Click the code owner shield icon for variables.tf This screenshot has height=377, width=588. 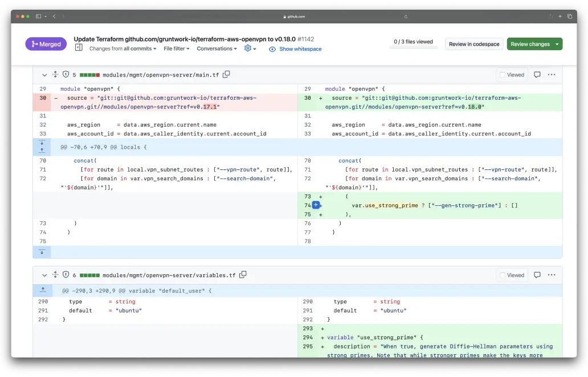[x=66, y=275]
